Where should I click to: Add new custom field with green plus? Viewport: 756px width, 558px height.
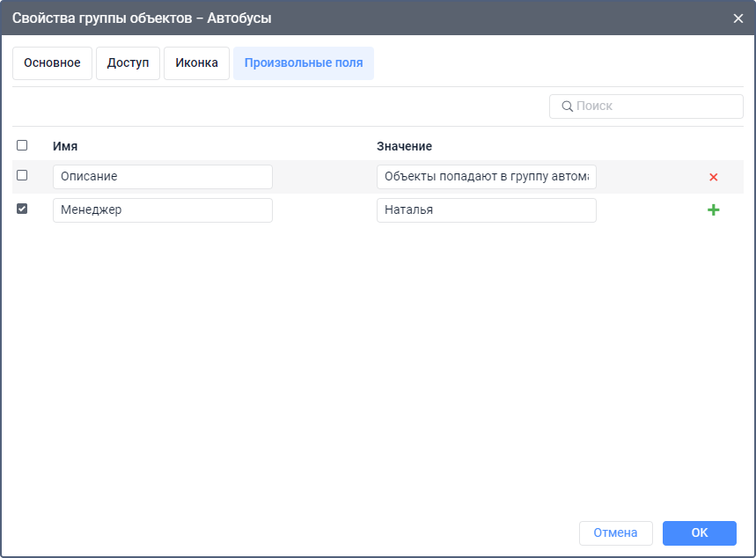tap(713, 210)
